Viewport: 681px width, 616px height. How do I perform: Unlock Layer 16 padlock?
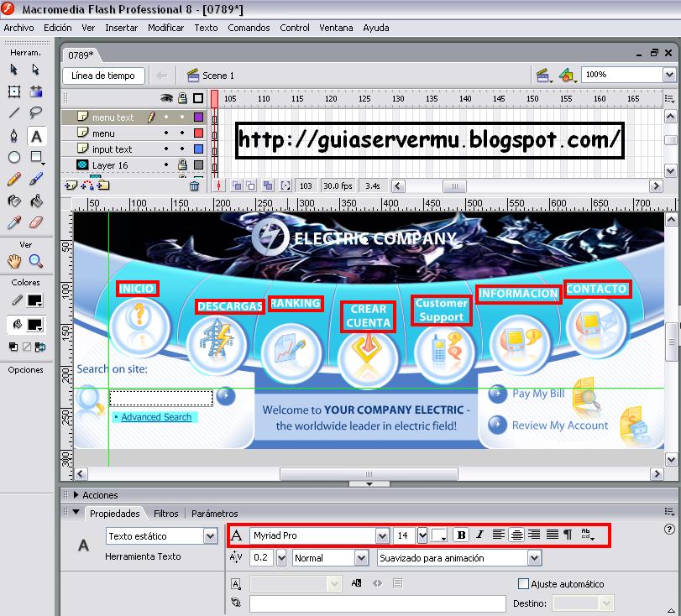pos(182,164)
